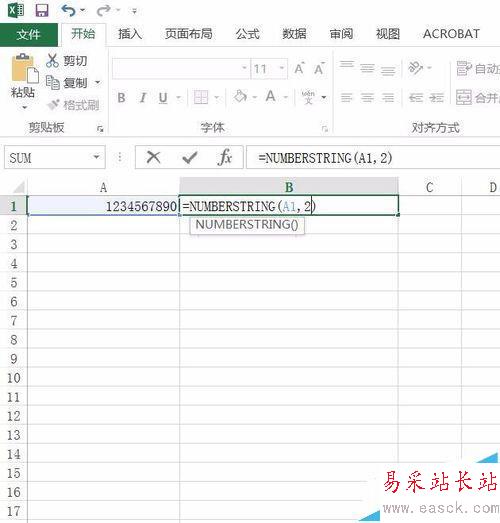Click Align Left icon
The width and height of the screenshot is (500, 523).
(x=347, y=98)
